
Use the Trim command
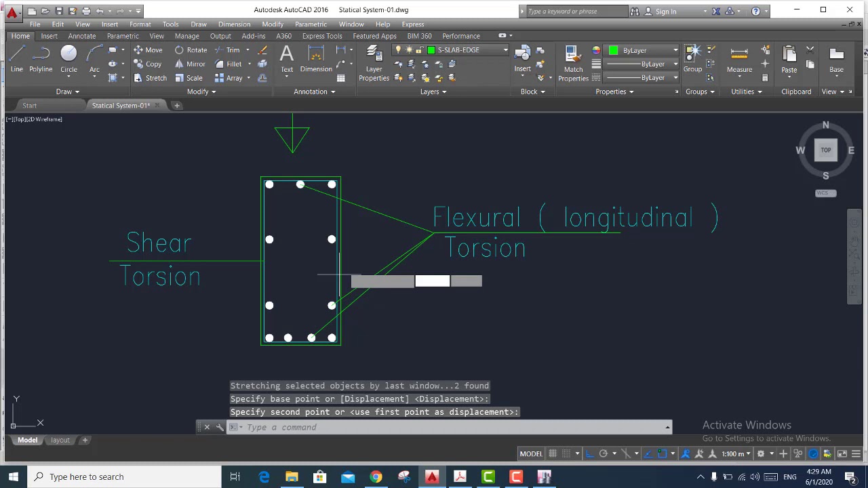pos(227,50)
